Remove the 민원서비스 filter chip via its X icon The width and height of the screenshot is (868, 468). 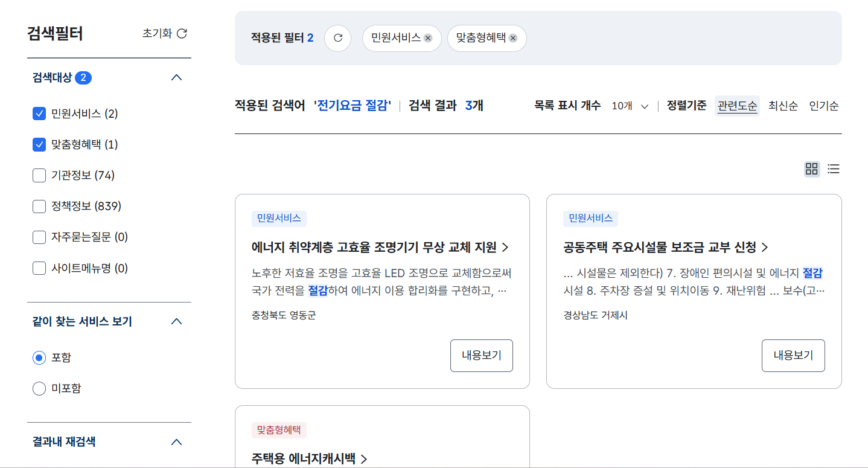[428, 38]
